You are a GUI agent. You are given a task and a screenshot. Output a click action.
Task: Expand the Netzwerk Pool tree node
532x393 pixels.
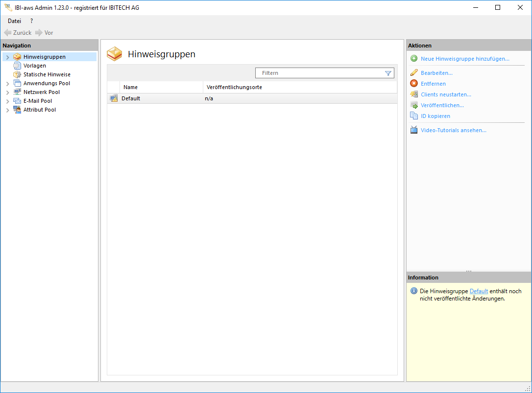(7, 92)
